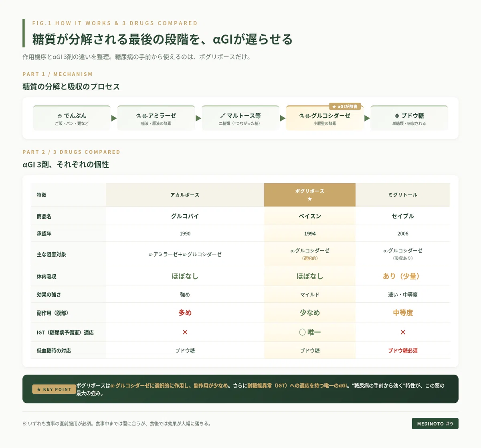Image resolution: width=481 pixels, height=448 pixels.
Task: Click the red cross in アカルボース IGT row
Action: pyautogui.click(x=185, y=332)
